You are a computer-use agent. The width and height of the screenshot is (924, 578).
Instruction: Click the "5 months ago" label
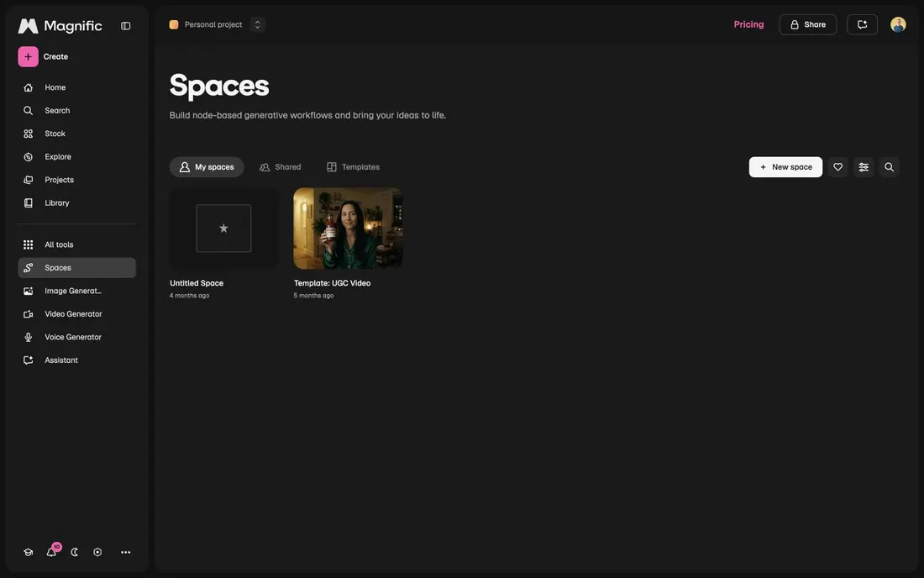pyautogui.click(x=313, y=296)
